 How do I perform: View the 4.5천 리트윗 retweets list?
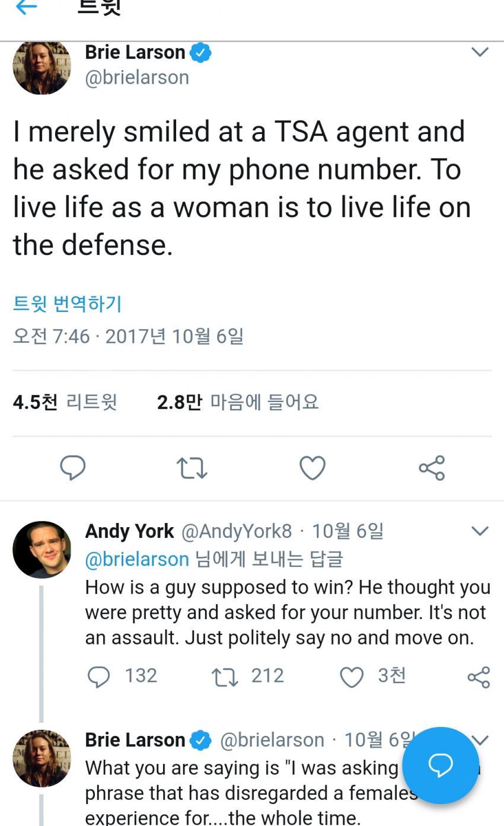65,402
